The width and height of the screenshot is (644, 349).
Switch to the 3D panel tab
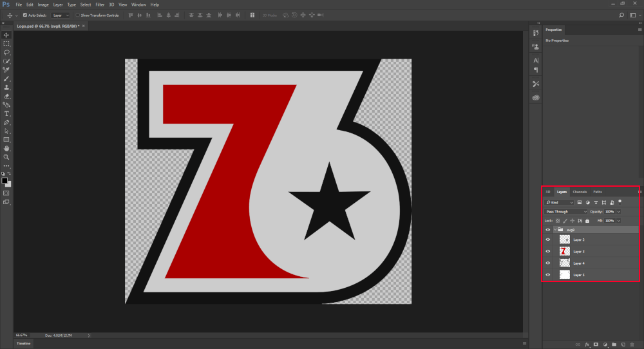(548, 192)
